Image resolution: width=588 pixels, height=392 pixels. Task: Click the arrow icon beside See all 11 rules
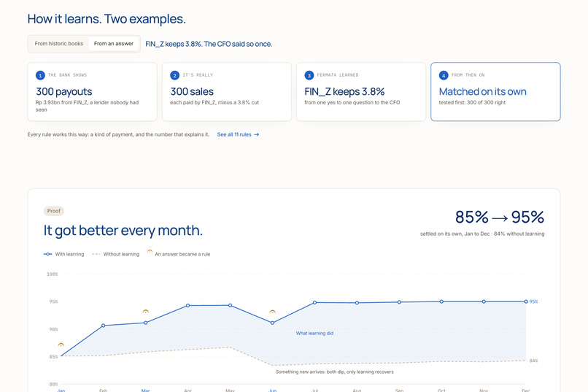point(257,134)
